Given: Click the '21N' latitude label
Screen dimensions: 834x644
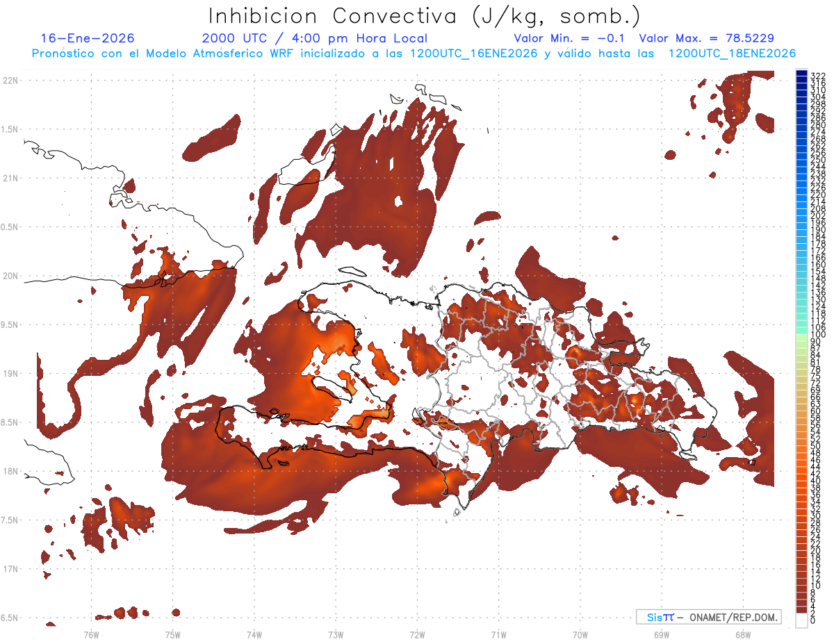Looking at the screenshot, I should pos(10,178).
